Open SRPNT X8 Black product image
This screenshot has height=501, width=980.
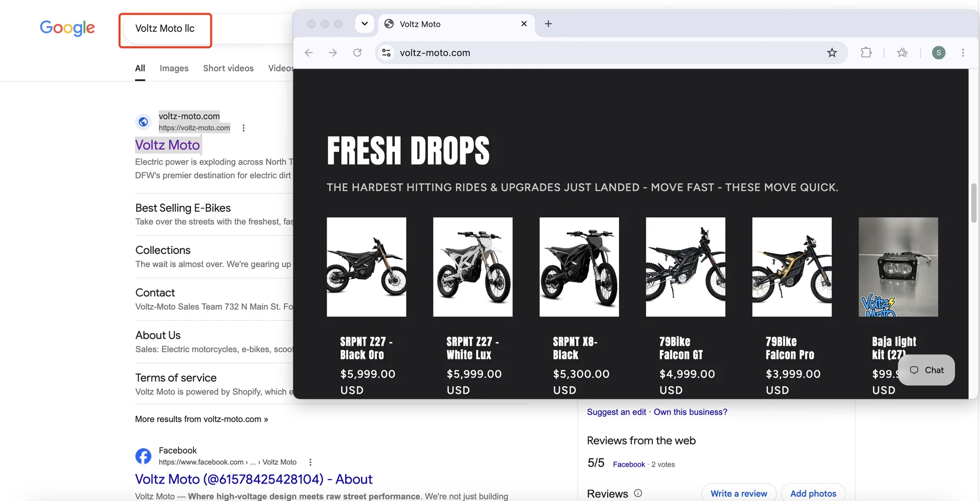coord(579,267)
